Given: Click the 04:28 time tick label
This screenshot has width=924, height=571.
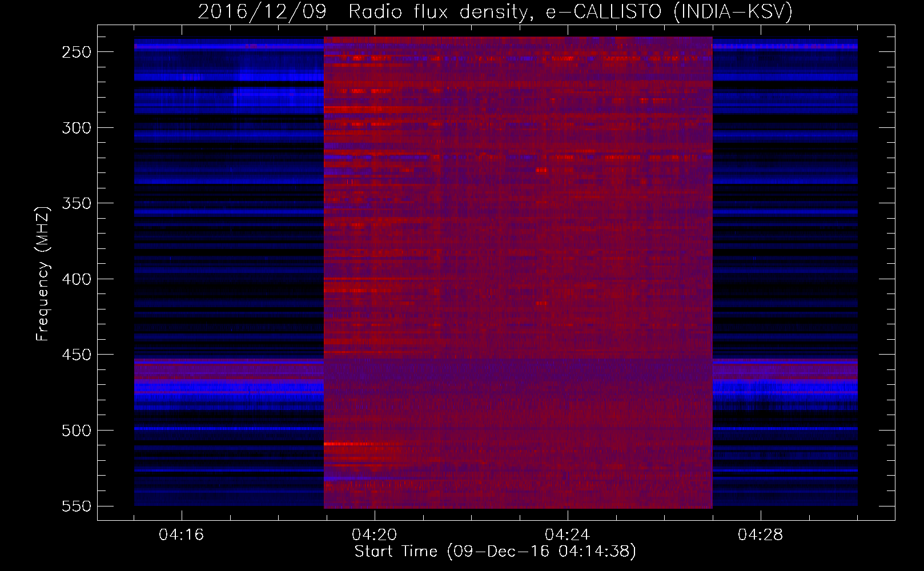Looking at the screenshot, I should 761,534.
